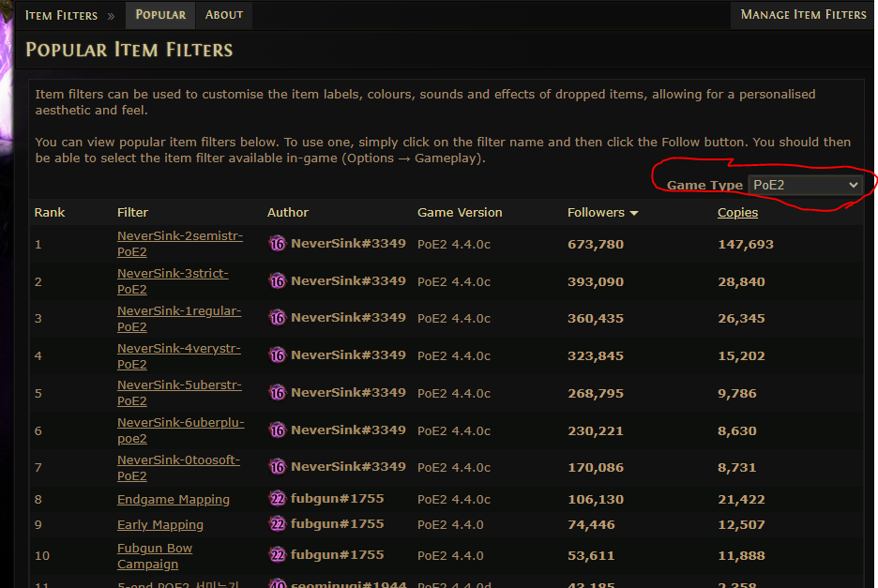Click the 8,630 copies value

(x=737, y=431)
